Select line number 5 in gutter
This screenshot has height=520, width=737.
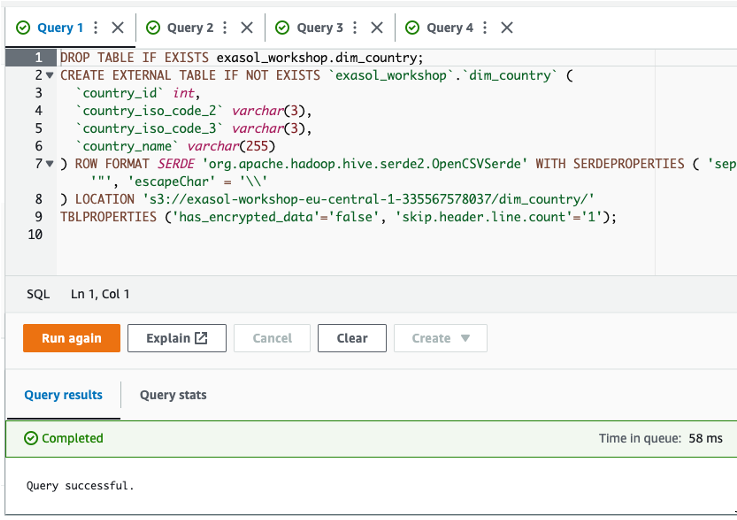click(39, 128)
